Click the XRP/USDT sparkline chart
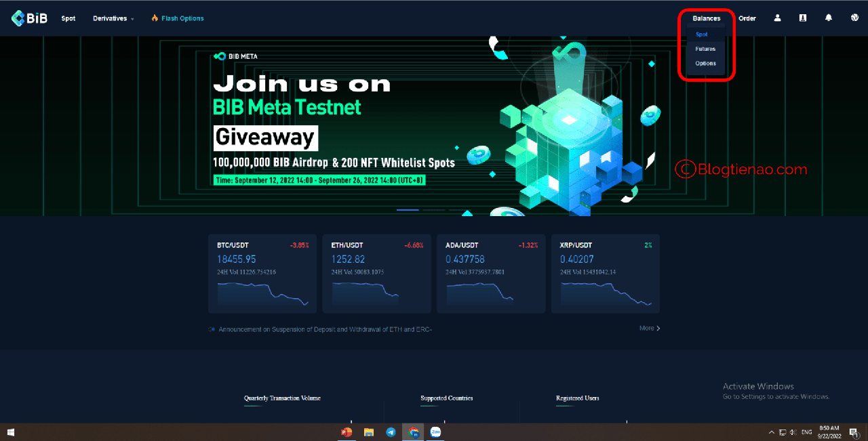This screenshot has width=868, height=441. [606, 294]
